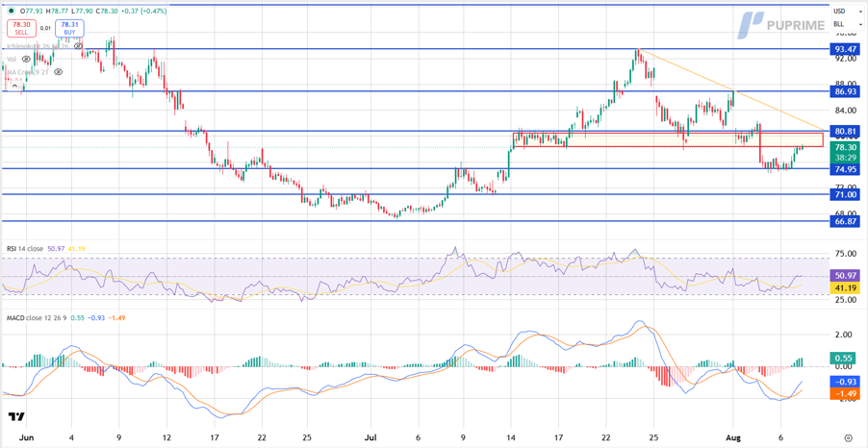Click the 2.00 MACD axis tick

click(844, 335)
